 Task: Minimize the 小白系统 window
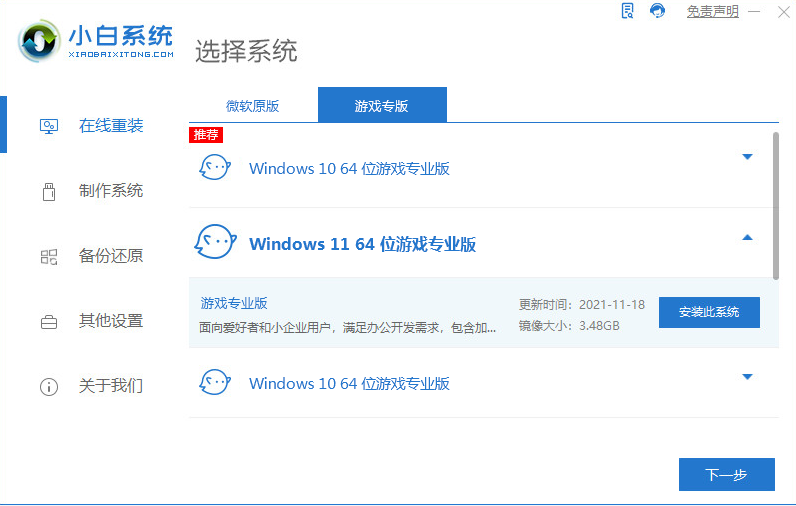click(x=754, y=11)
